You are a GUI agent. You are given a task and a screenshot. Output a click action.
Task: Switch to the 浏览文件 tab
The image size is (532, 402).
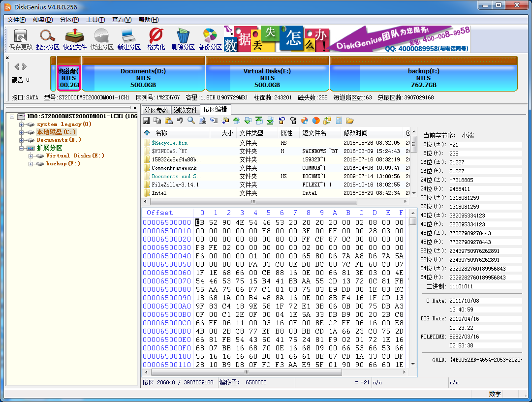tap(186, 110)
